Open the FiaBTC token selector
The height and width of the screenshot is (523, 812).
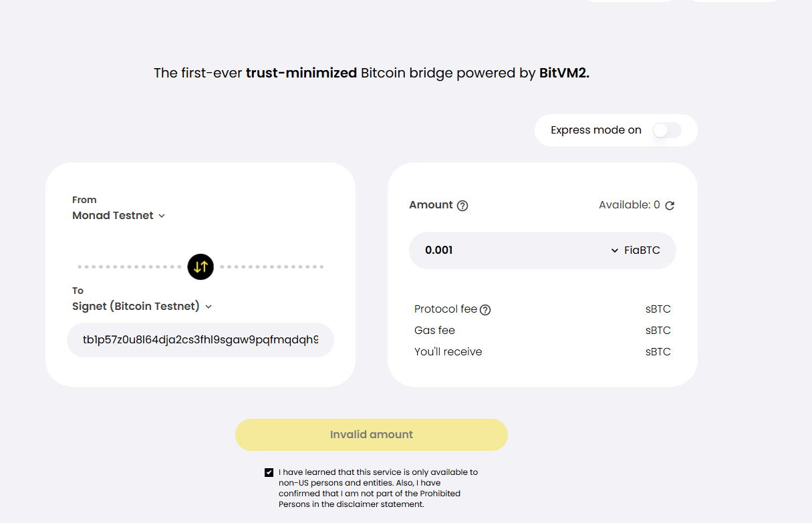[x=642, y=250]
